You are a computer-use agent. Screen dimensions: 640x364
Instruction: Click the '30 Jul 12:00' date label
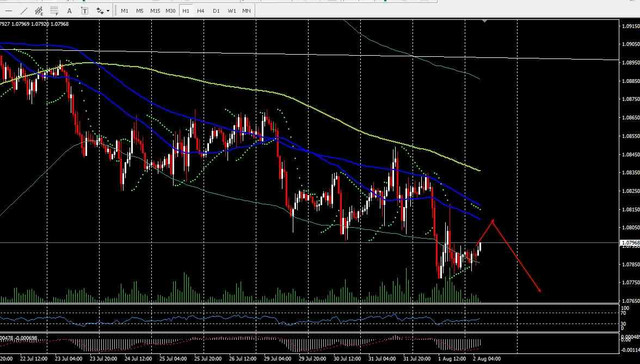coord(347,359)
